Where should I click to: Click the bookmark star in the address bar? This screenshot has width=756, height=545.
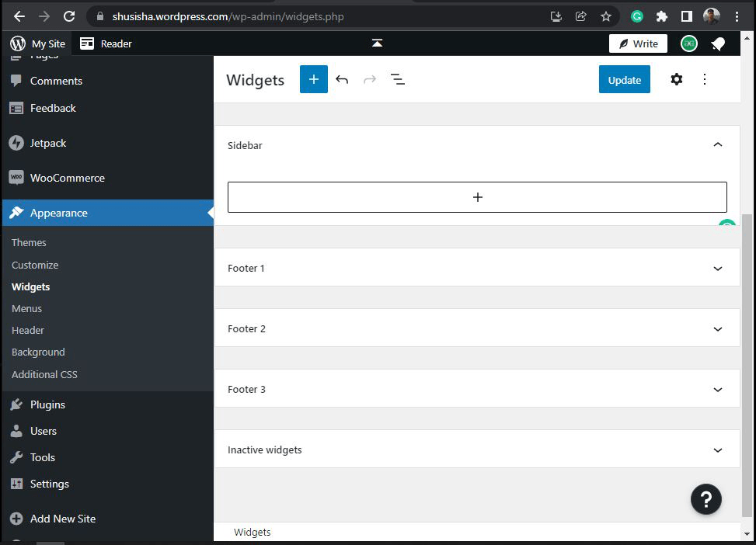coord(606,16)
